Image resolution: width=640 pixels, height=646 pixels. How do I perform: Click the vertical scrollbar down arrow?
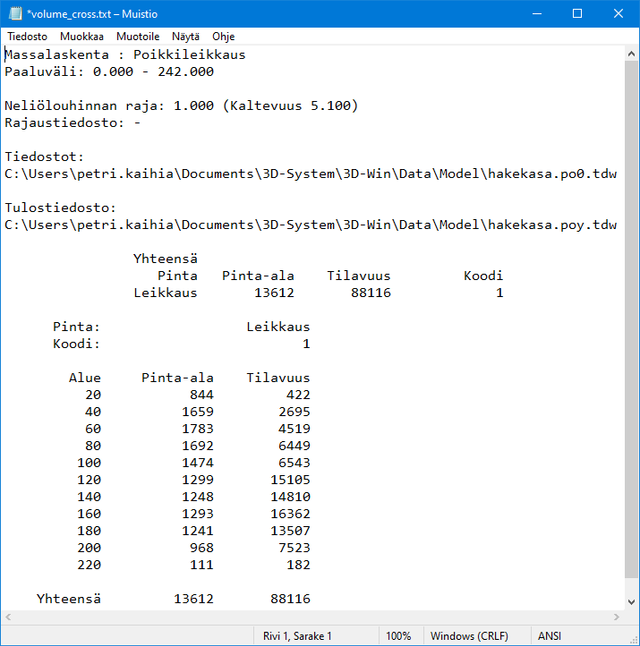pyautogui.click(x=630, y=600)
